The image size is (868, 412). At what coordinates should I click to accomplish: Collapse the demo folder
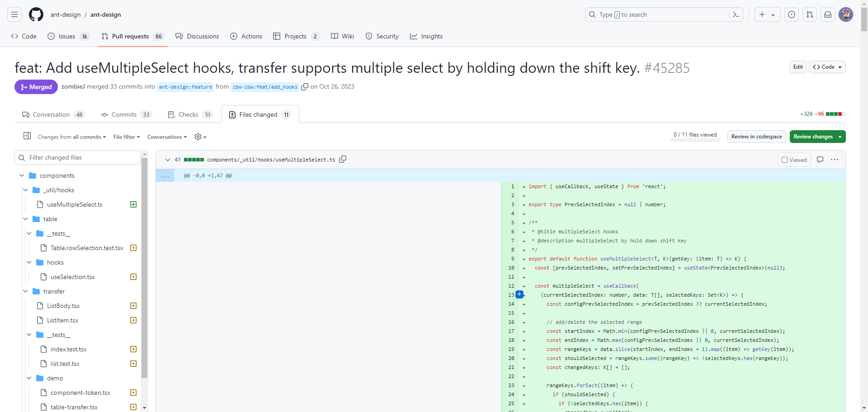click(x=29, y=378)
